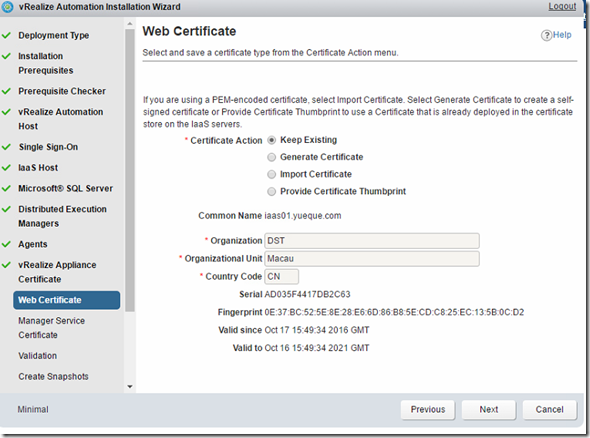Click the Organization field containing DST
Image resolution: width=590 pixels, height=438 pixels.
coord(372,241)
